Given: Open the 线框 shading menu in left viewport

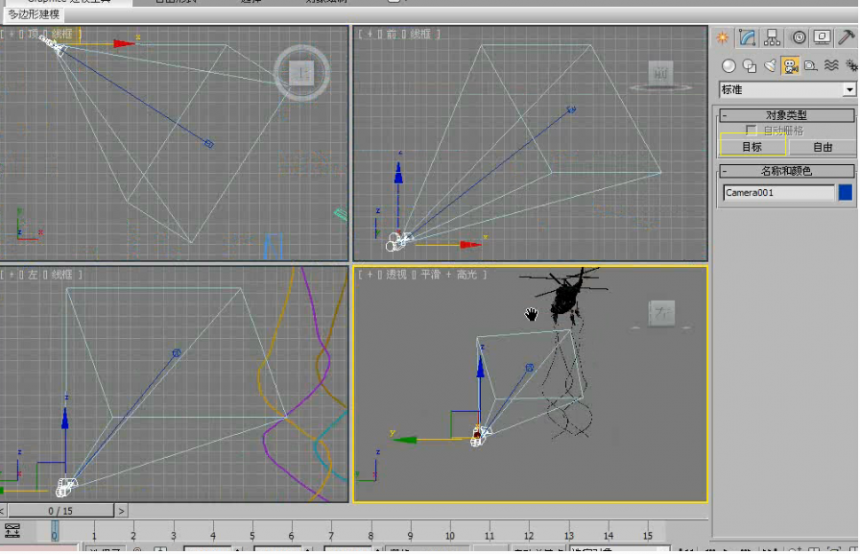Looking at the screenshot, I should 61,274.
